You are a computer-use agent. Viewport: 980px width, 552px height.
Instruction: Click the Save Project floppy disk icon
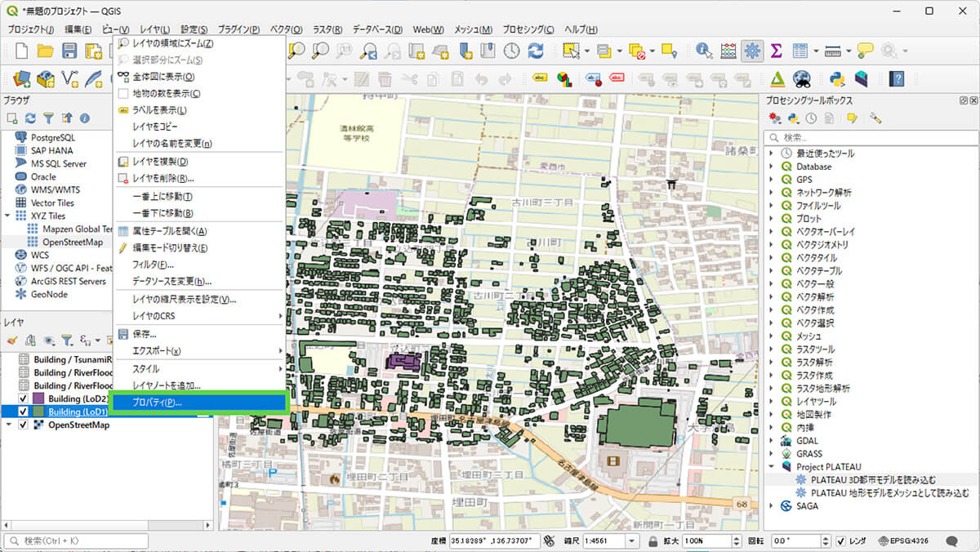69,51
